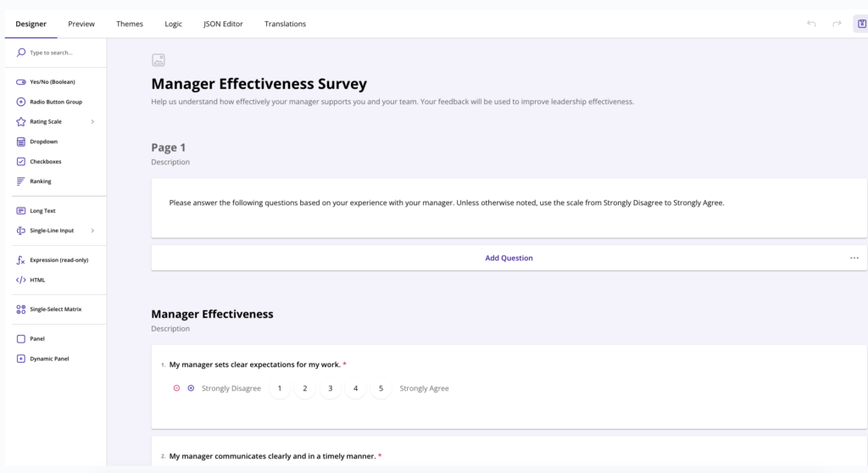This screenshot has width=868, height=473.
Task: Add a Dynamic Panel element
Action: click(x=49, y=359)
